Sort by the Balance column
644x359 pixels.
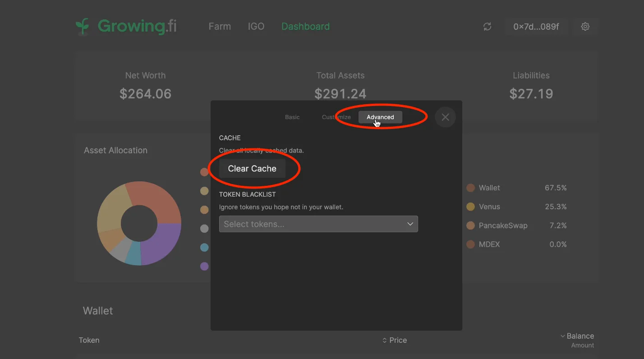[x=577, y=336]
